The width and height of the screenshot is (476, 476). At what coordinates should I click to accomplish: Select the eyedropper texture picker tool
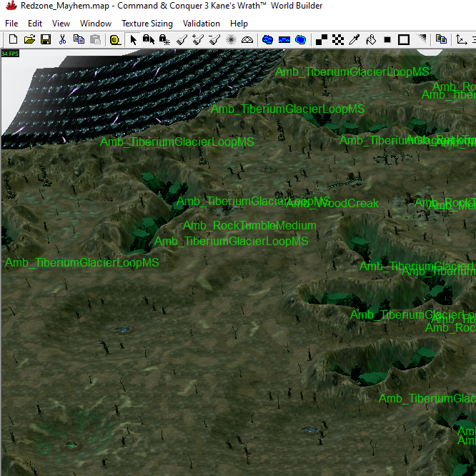(354, 40)
